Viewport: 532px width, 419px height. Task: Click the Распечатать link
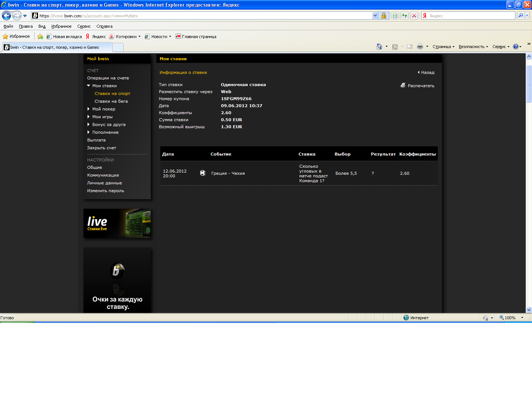[420, 86]
